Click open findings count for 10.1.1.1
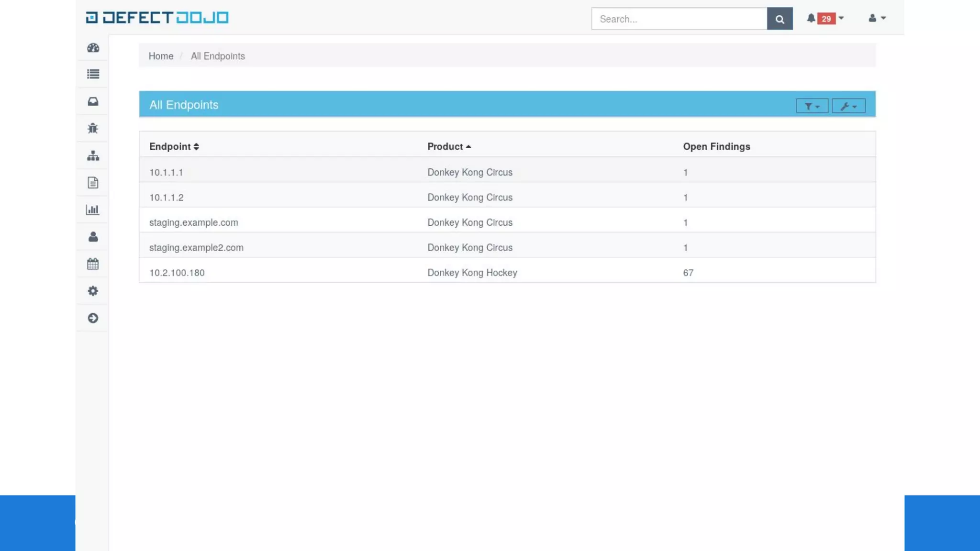 click(x=685, y=172)
